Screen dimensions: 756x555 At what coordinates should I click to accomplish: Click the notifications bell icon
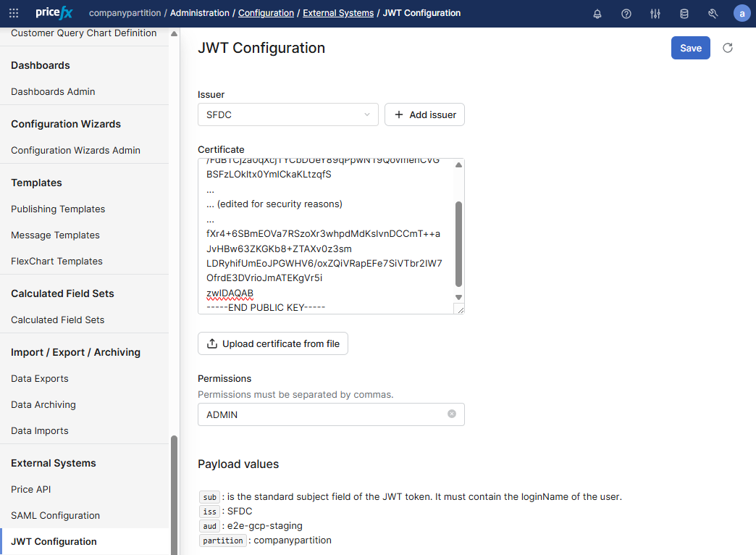point(597,14)
